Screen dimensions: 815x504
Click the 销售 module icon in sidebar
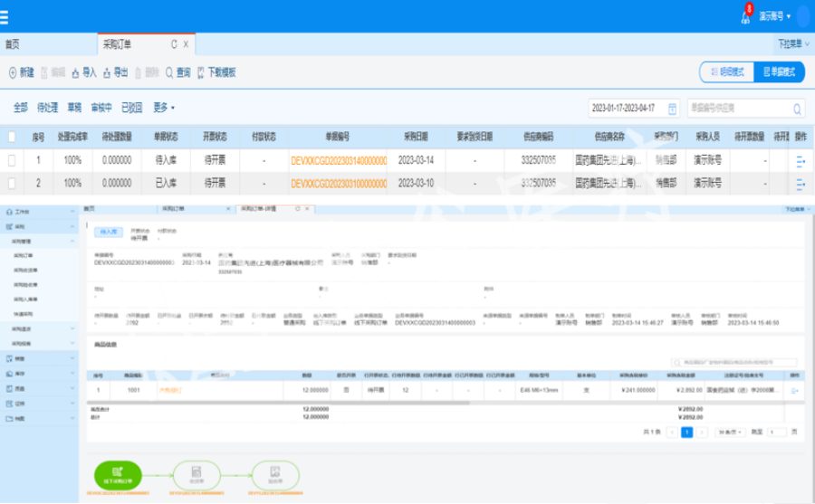coord(9,358)
